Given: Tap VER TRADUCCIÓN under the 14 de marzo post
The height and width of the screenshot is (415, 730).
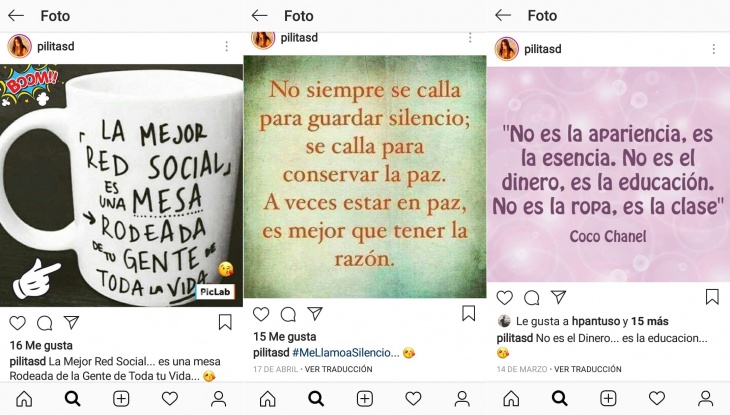Looking at the screenshot, I should point(588,369).
